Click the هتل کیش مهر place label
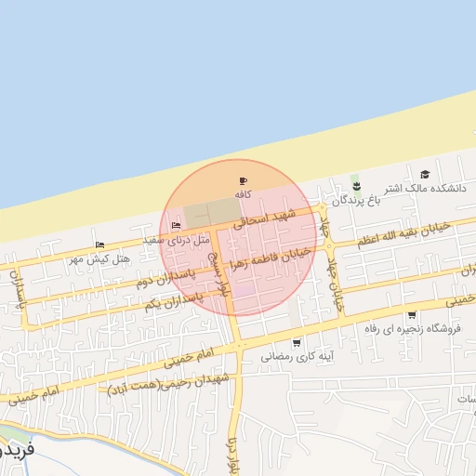The width and height of the screenshot is (476, 476). pyautogui.click(x=99, y=259)
